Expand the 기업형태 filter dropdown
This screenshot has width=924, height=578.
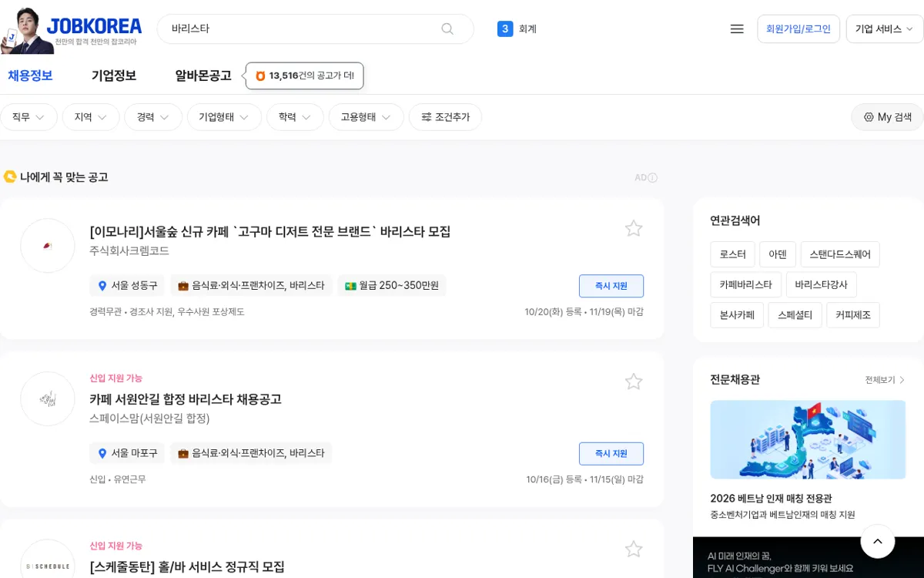pos(224,117)
